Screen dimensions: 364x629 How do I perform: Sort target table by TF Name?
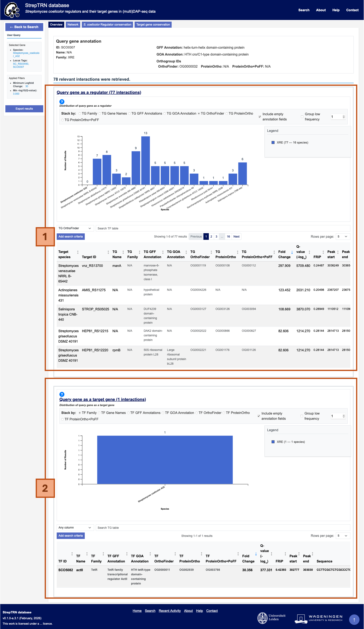(x=87, y=554)
